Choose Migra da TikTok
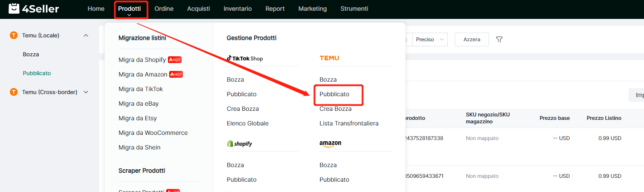 141,89
